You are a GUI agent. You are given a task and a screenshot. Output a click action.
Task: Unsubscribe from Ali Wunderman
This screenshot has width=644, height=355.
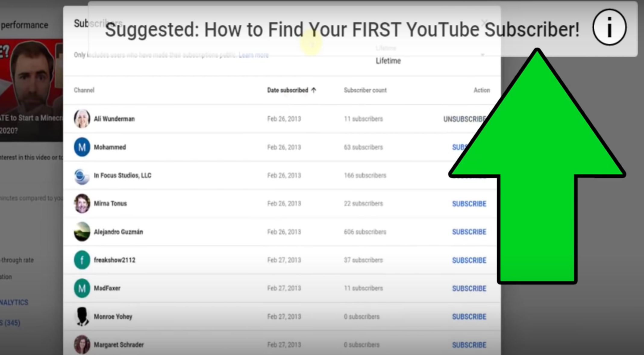click(464, 119)
